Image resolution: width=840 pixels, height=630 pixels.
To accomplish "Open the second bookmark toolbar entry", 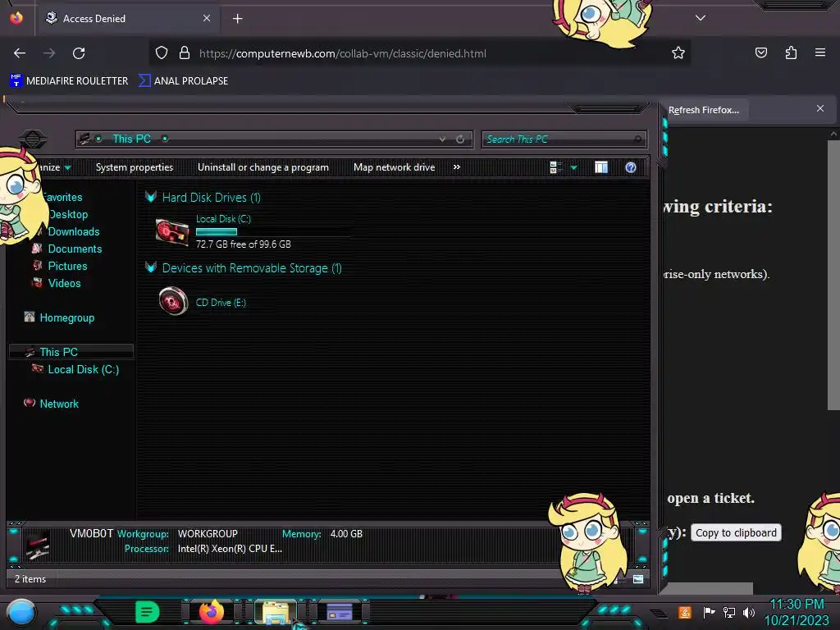I will tap(183, 81).
